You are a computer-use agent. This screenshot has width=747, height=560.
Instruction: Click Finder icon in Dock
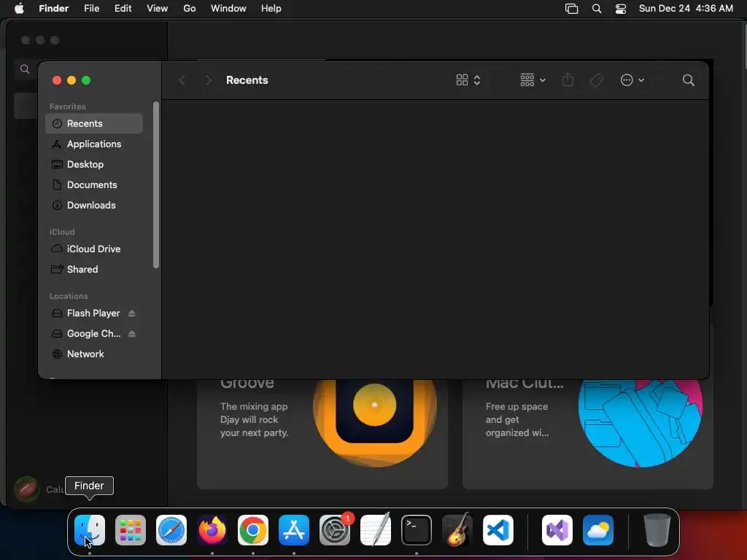click(x=90, y=530)
